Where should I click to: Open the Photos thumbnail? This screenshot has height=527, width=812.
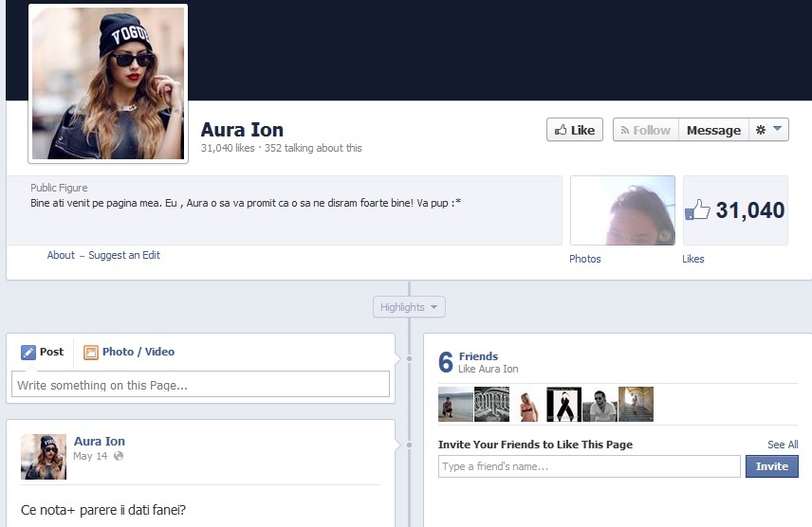(x=622, y=210)
